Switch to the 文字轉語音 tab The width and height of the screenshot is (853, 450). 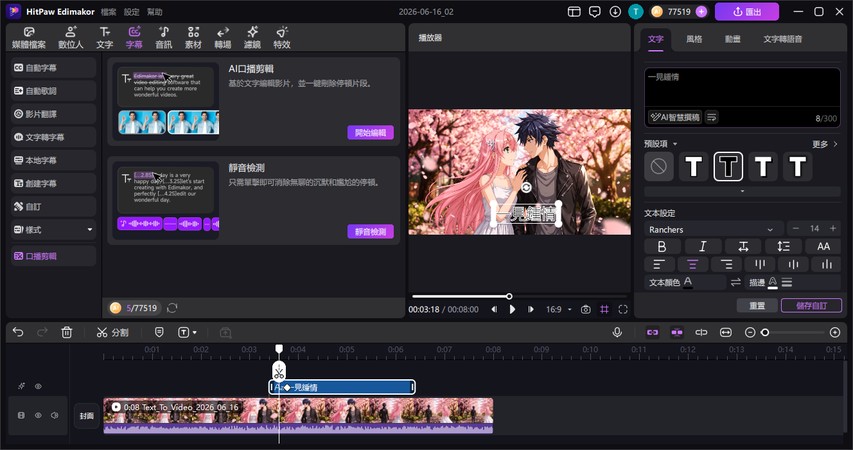click(x=782, y=39)
